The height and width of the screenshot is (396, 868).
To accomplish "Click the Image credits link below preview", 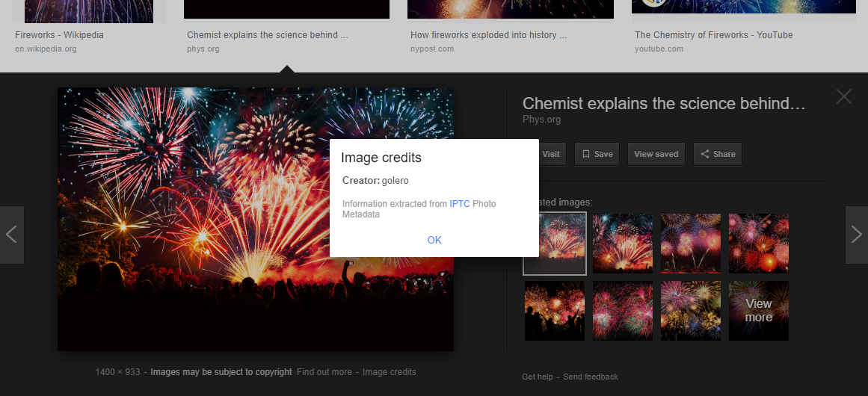I will point(389,372).
